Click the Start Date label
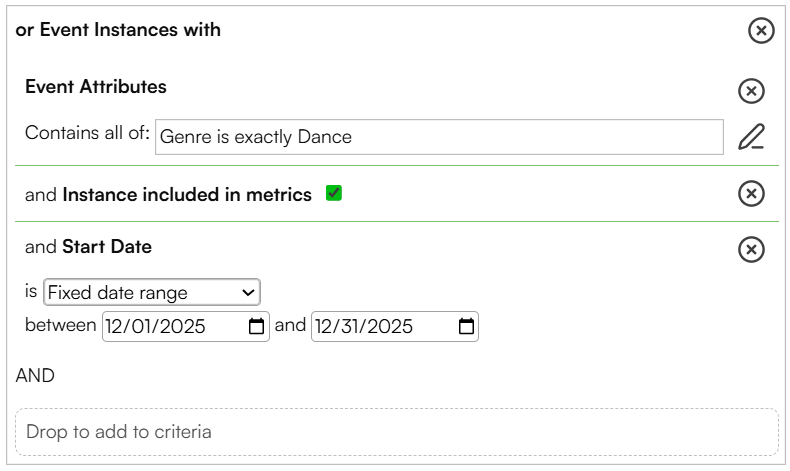 (x=107, y=247)
